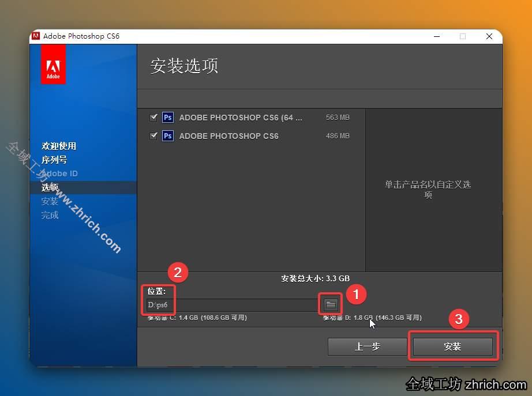Click the browse folder icon for install location
Screen dimensions: 532x396
click(331, 304)
